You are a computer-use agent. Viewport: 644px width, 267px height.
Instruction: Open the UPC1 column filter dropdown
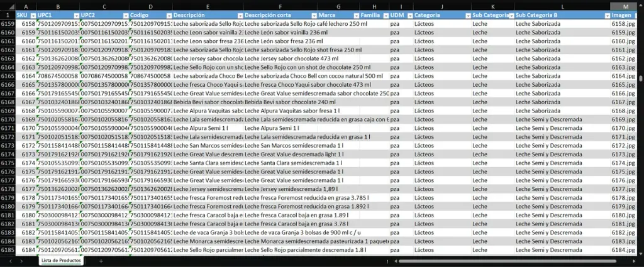point(76,14)
